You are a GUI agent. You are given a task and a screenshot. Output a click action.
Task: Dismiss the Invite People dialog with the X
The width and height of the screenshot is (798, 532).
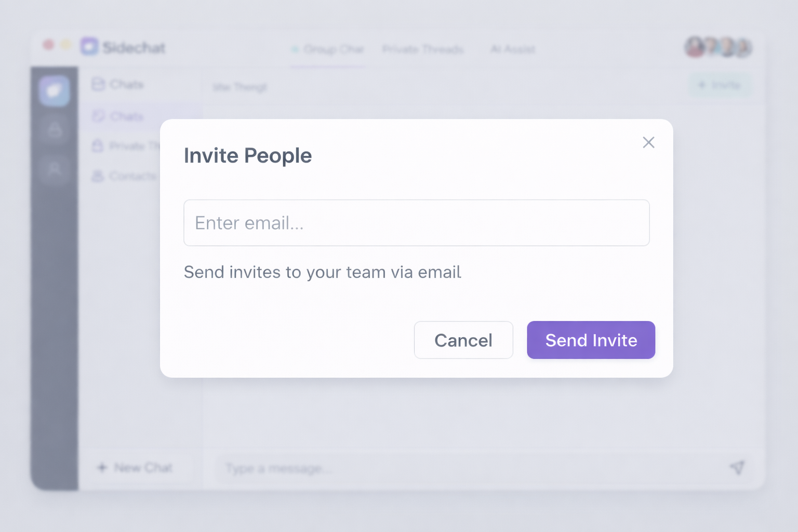pos(648,142)
